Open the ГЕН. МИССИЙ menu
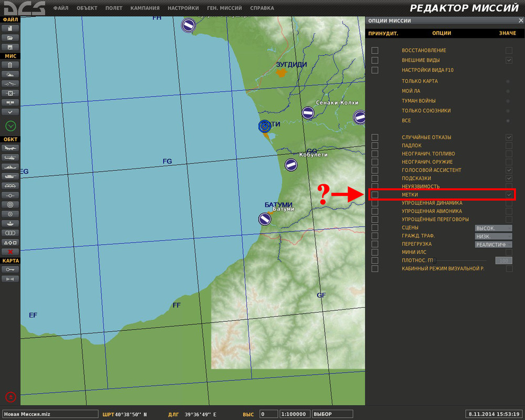The width and height of the screenshot is (525, 420). click(x=224, y=8)
